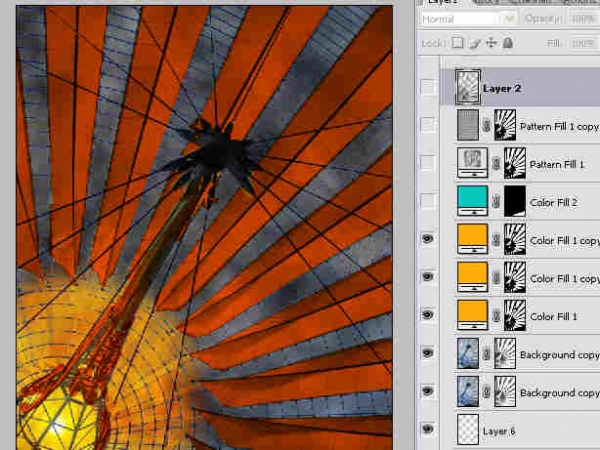Click orange swatch of Color Fill 1 copy below Color Fill 2

[x=473, y=239]
